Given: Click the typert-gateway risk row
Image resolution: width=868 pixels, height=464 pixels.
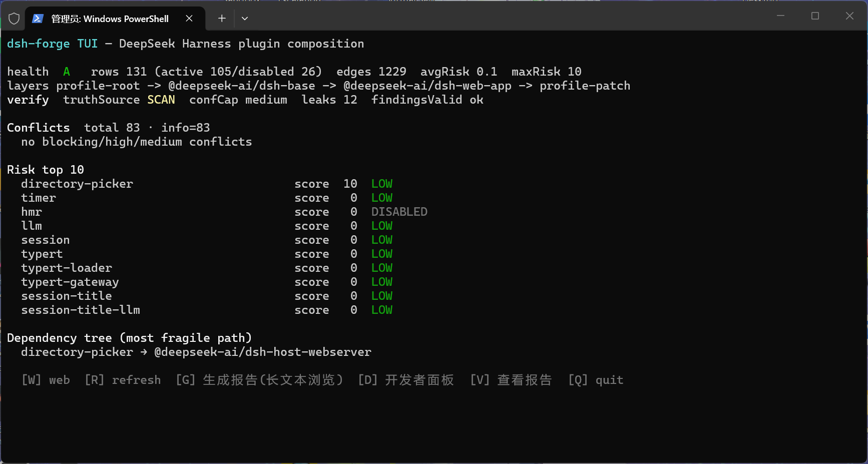Looking at the screenshot, I should (x=207, y=282).
